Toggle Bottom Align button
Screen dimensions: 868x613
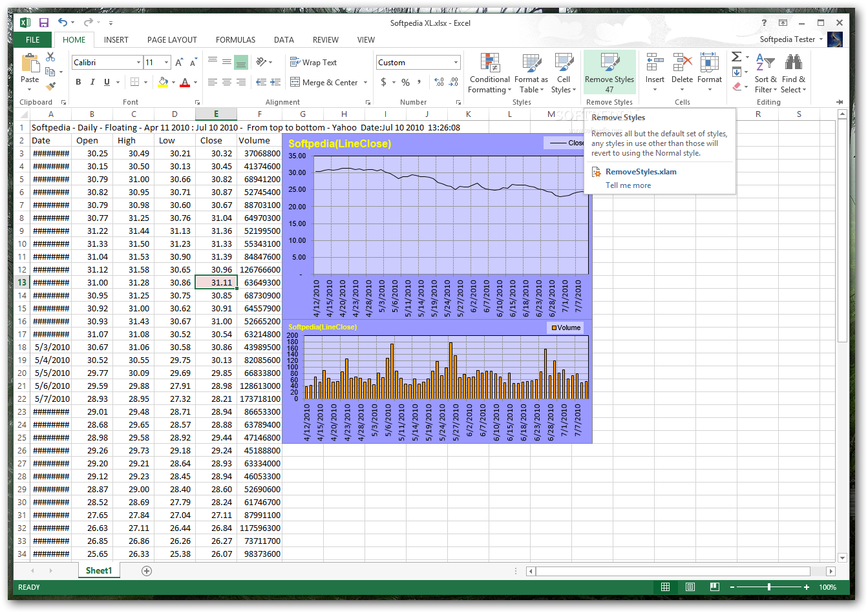[241, 62]
